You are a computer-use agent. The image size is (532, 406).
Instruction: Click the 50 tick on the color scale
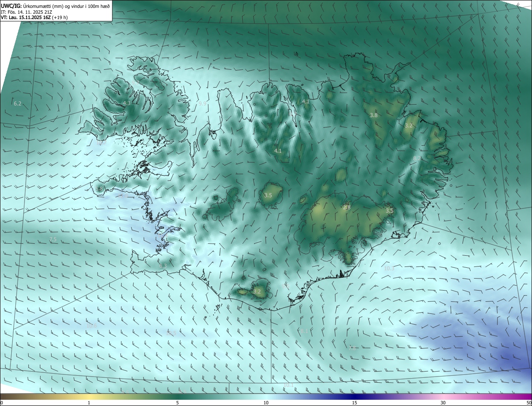529,403
